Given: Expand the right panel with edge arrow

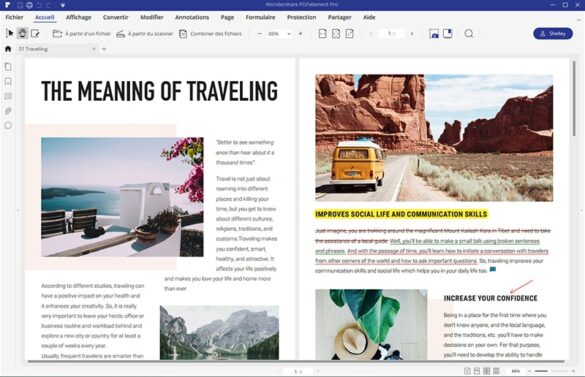Looking at the screenshot, I should click(x=581, y=211).
